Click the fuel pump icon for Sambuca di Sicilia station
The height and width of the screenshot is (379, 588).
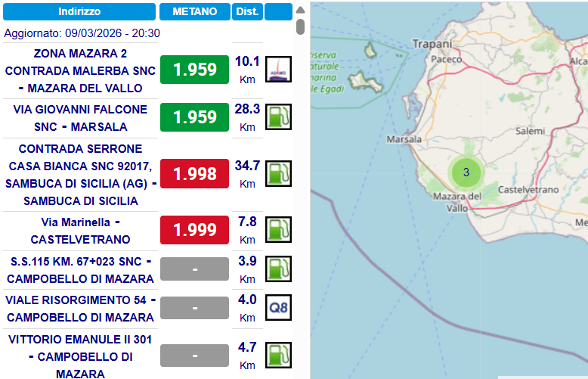[278, 174]
